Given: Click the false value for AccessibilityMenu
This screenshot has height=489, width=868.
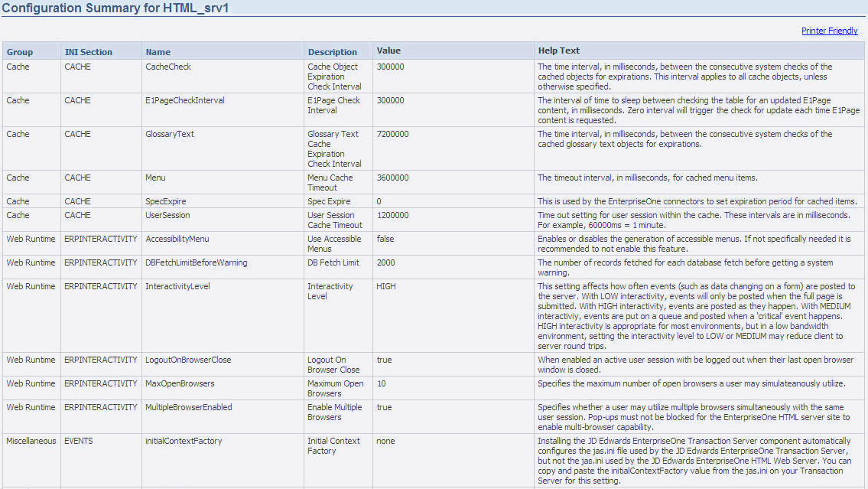Looking at the screenshot, I should 385,239.
